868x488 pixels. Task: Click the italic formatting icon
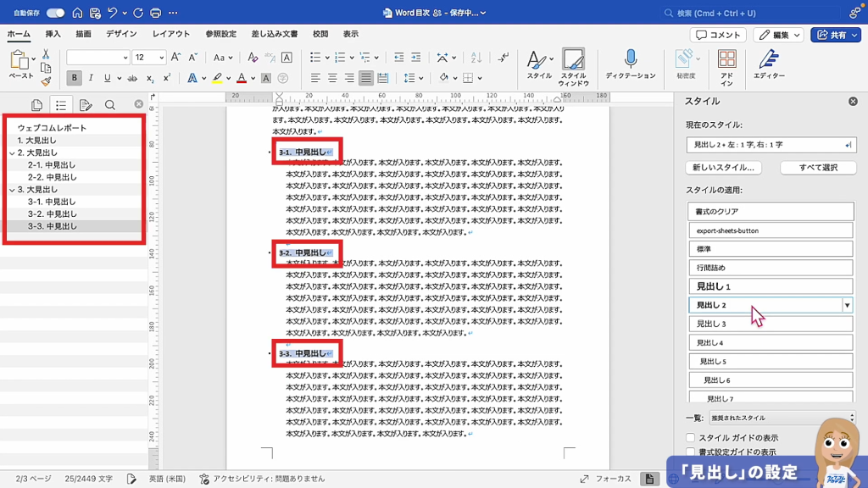click(x=92, y=78)
